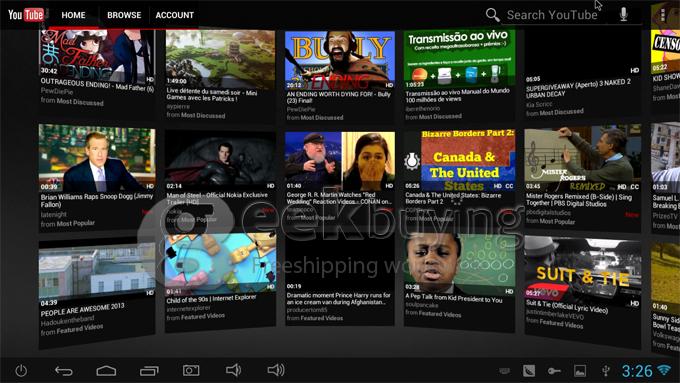This screenshot has height=383, width=680.
Task: Open the Transmissão ao vivo thumbnail
Action: click(459, 59)
